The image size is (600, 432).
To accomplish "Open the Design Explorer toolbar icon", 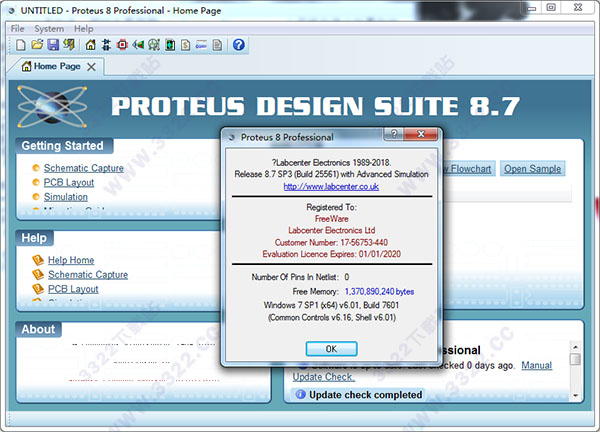I will 170,45.
